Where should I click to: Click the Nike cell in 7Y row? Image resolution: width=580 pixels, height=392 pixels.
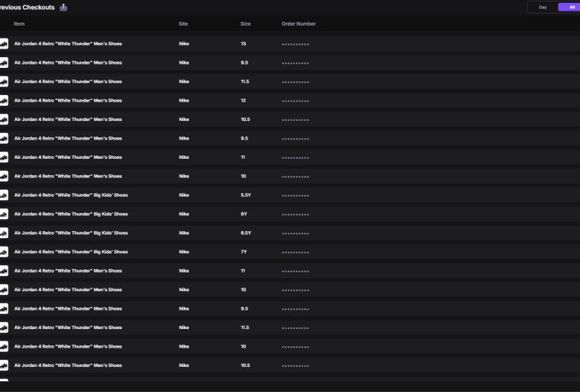tap(184, 252)
